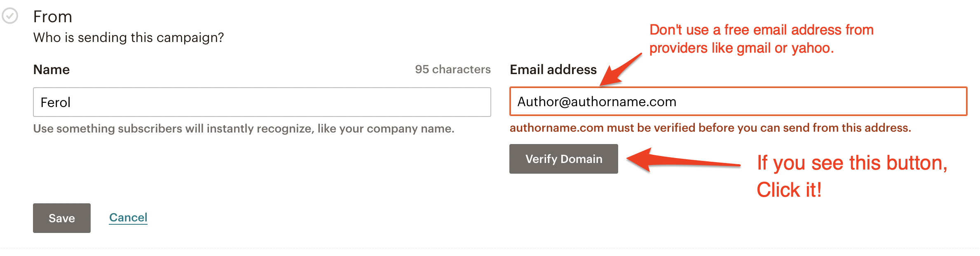Click the red 'Click it!' text
The image size is (980, 256).
click(789, 190)
